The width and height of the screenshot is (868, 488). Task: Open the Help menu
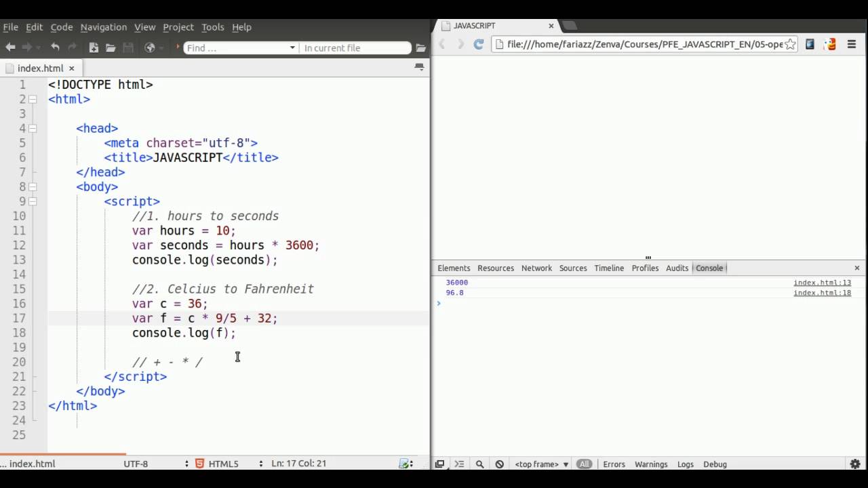tap(241, 27)
